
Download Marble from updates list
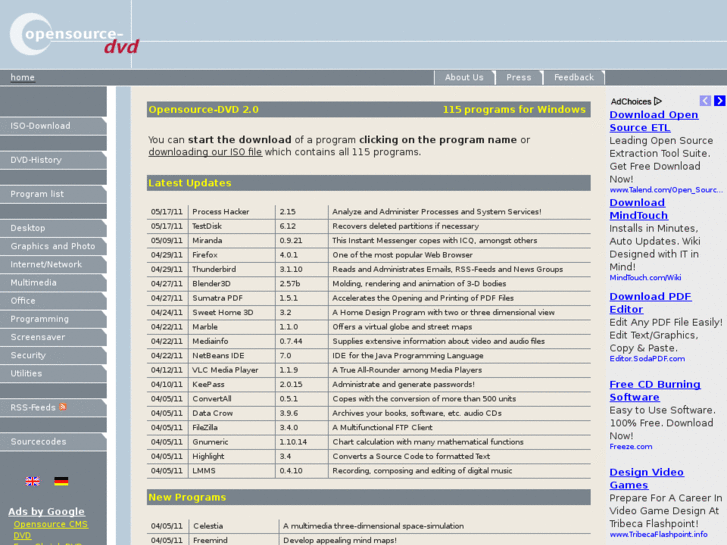(205, 327)
